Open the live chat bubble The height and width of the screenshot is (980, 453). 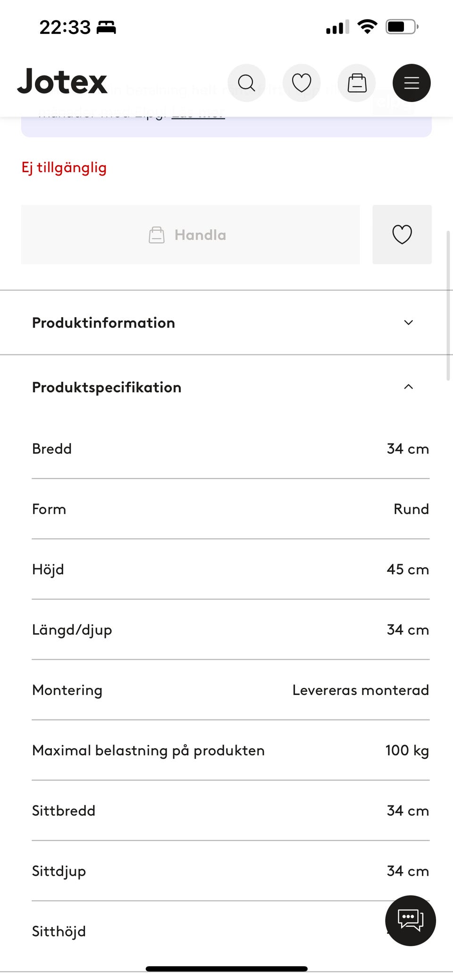(x=410, y=920)
